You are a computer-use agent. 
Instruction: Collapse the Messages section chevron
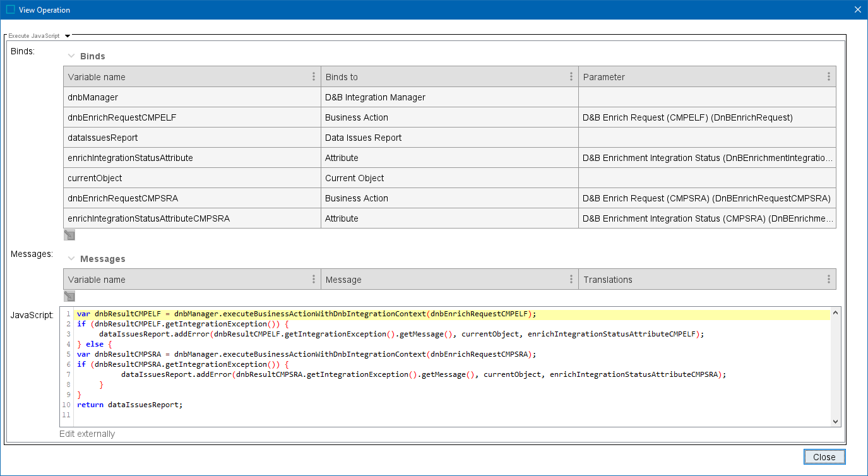click(71, 259)
